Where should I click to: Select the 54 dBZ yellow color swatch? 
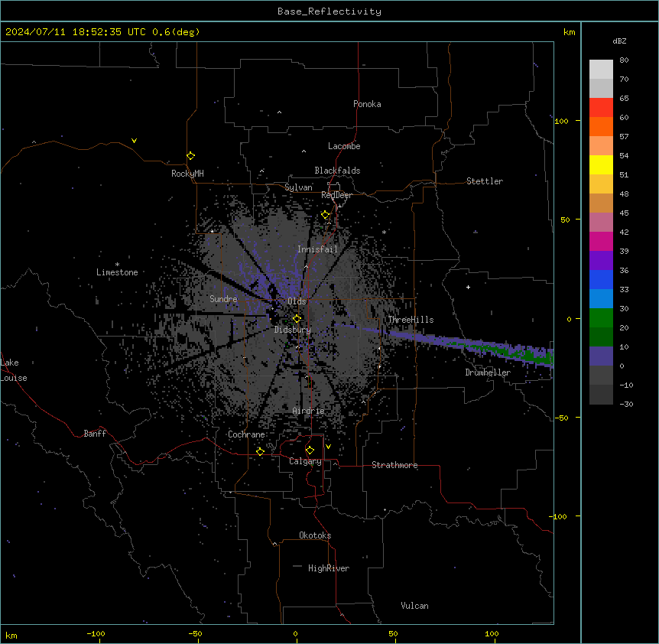601,164
